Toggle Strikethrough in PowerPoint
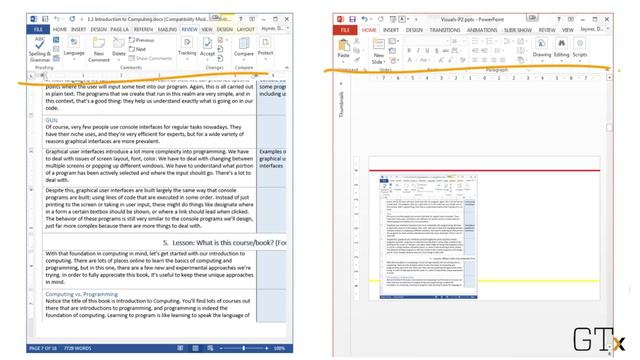The width and height of the screenshot is (640, 360). (446, 51)
